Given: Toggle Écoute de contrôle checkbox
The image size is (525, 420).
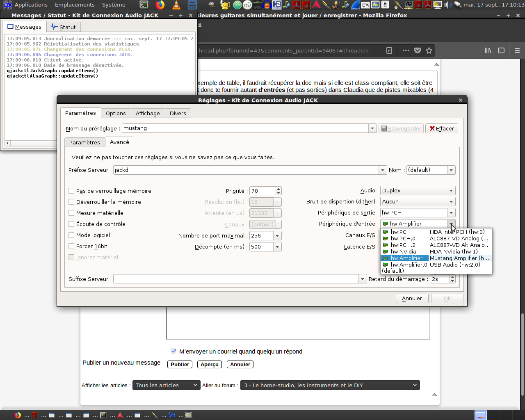Looking at the screenshot, I should click(71, 224).
